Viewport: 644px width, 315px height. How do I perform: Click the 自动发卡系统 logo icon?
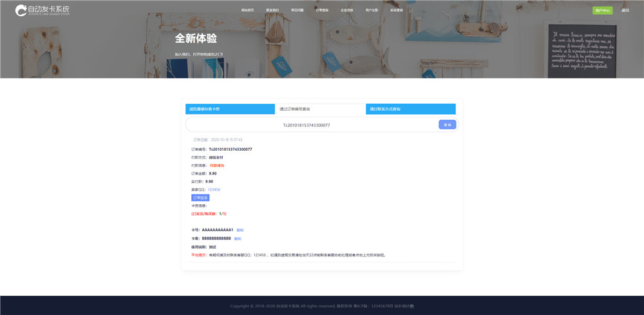(x=21, y=10)
